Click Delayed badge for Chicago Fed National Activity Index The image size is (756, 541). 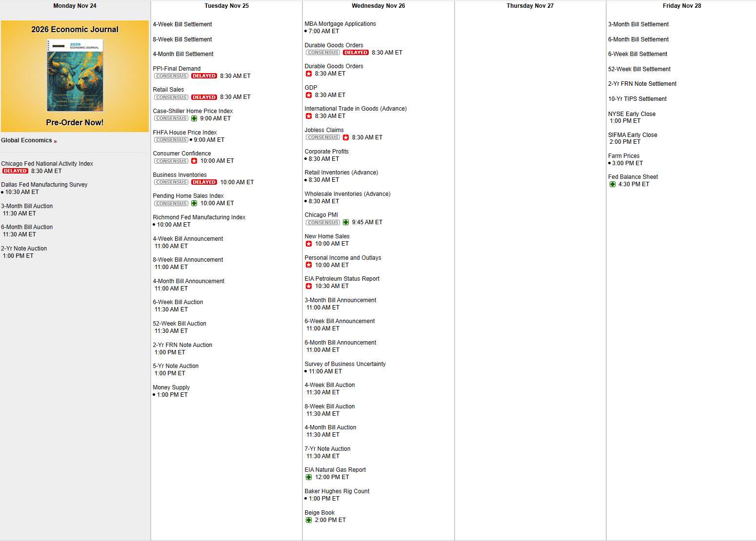15,171
